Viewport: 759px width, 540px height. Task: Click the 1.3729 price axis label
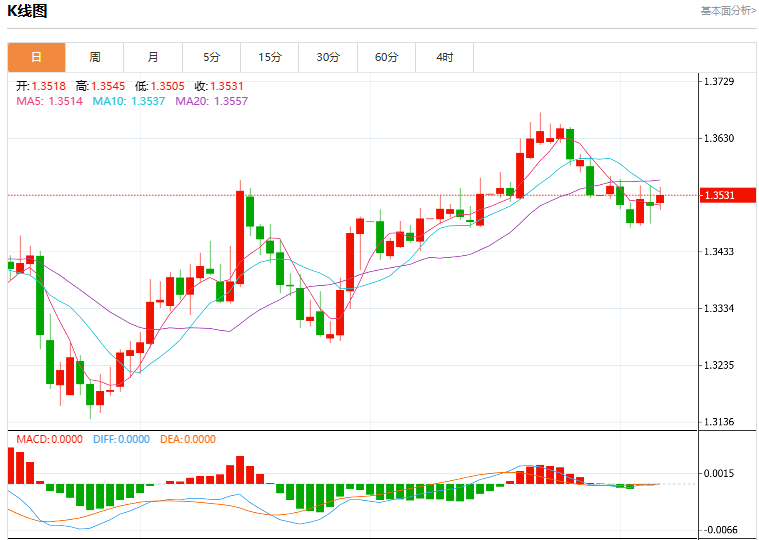(719, 81)
